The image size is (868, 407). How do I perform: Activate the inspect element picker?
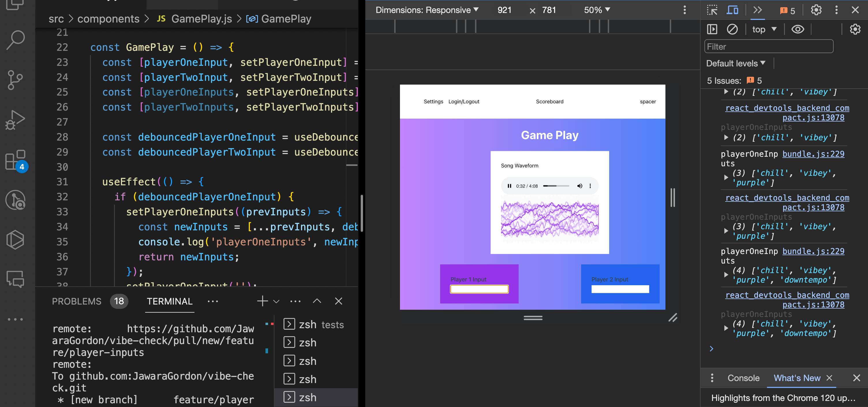pyautogui.click(x=712, y=10)
